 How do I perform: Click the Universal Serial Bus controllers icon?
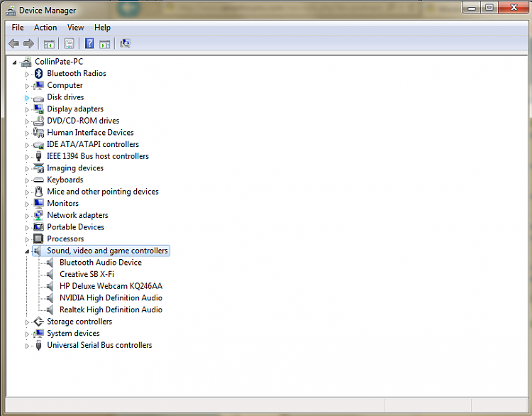[39, 345]
